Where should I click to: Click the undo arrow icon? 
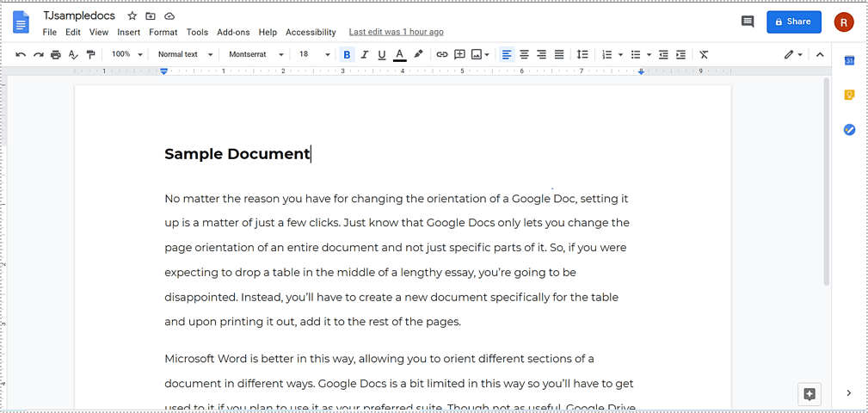(21, 54)
